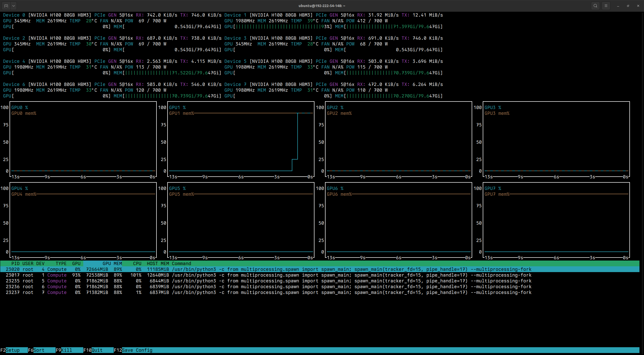The image size is (644, 355).
Task: Click the GPU4 mem% legend label
Action: (24, 194)
